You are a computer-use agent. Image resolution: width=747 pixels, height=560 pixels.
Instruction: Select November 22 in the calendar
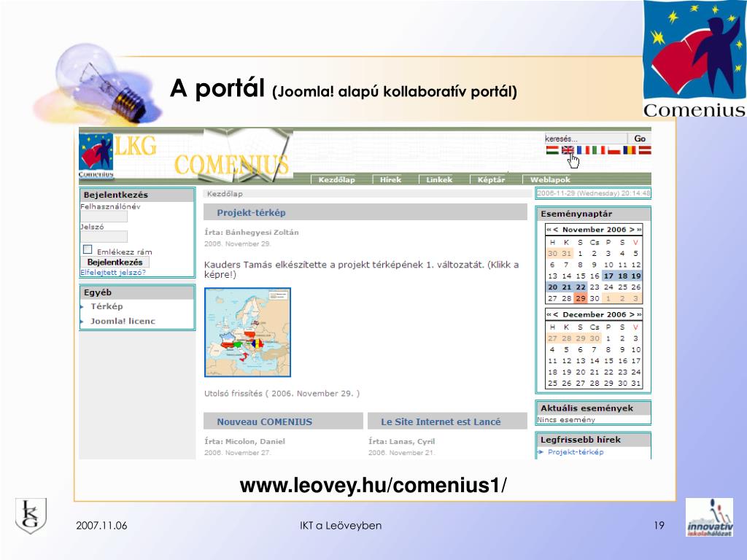tap(580, 287)
